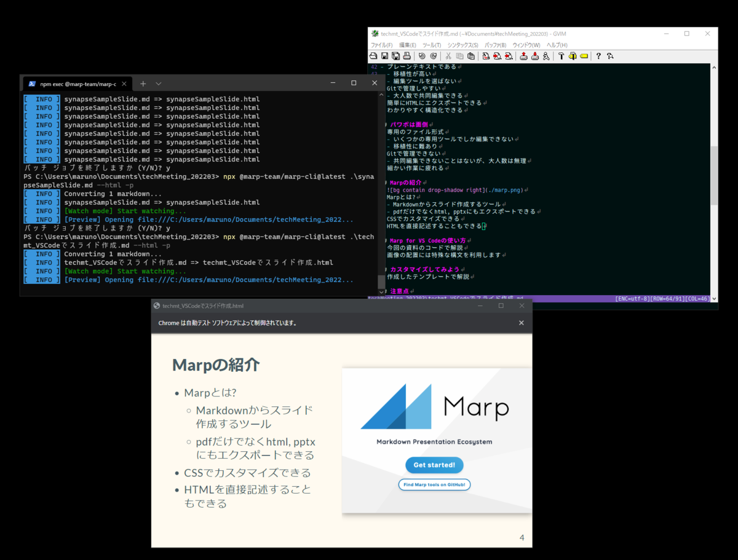Viewport: 738px width, 560px height.
Task: Click the globe icon in Chrome title bar
Action: click(157, 306)
